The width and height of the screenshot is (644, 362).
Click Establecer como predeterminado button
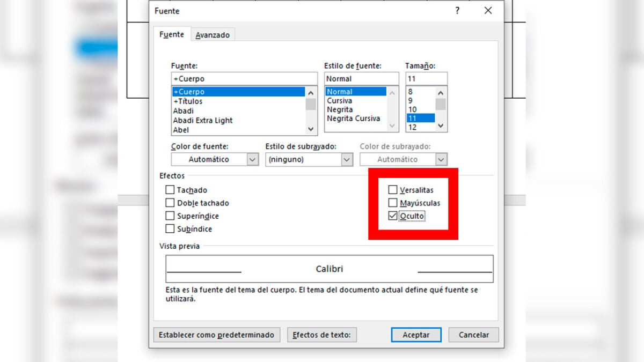(x=216, y=335)
